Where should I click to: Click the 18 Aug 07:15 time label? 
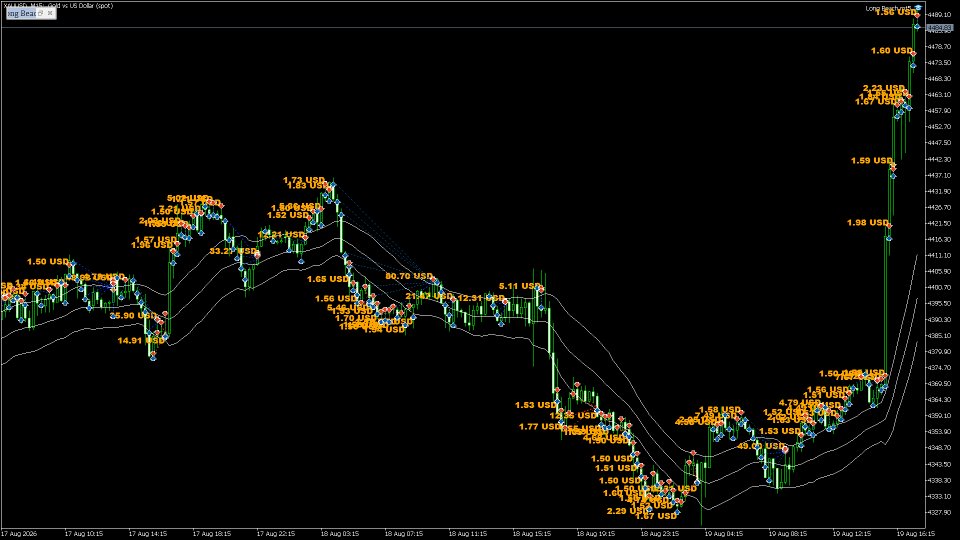tap(403, 534)
